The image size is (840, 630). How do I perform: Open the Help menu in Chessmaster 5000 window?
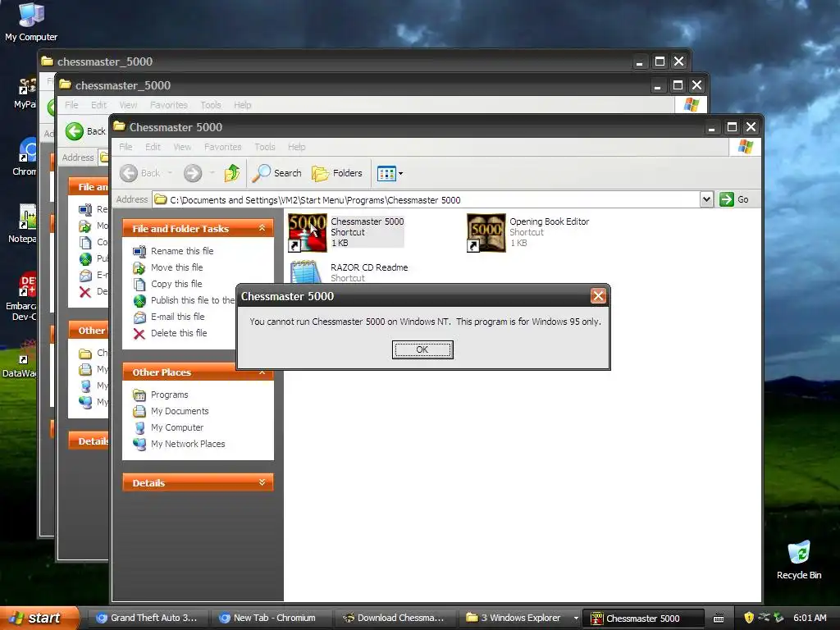click(296, 147)
